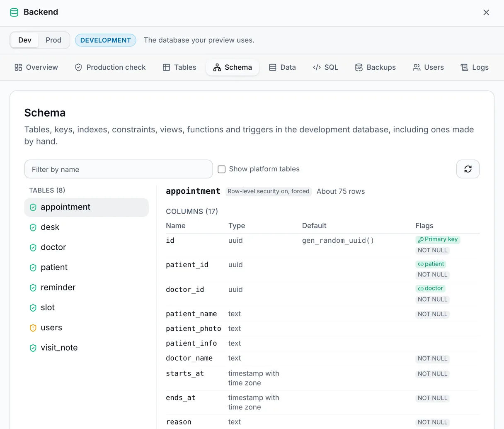Screen dimensions: 504x429
Task: Click the Logs scroll icon
Action: (x=464, y=67)
